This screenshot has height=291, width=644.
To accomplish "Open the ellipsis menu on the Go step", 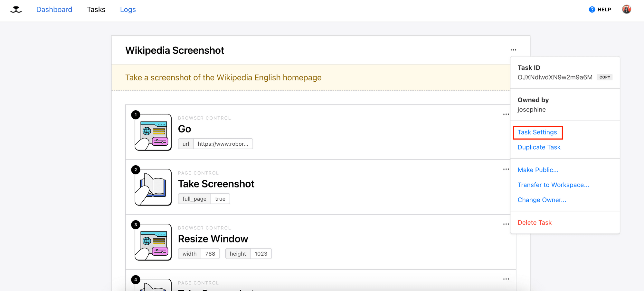I will click(506, 114).
